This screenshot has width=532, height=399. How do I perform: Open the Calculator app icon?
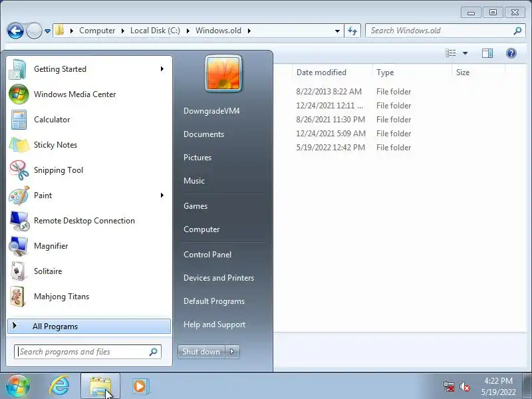coord(19,120)
